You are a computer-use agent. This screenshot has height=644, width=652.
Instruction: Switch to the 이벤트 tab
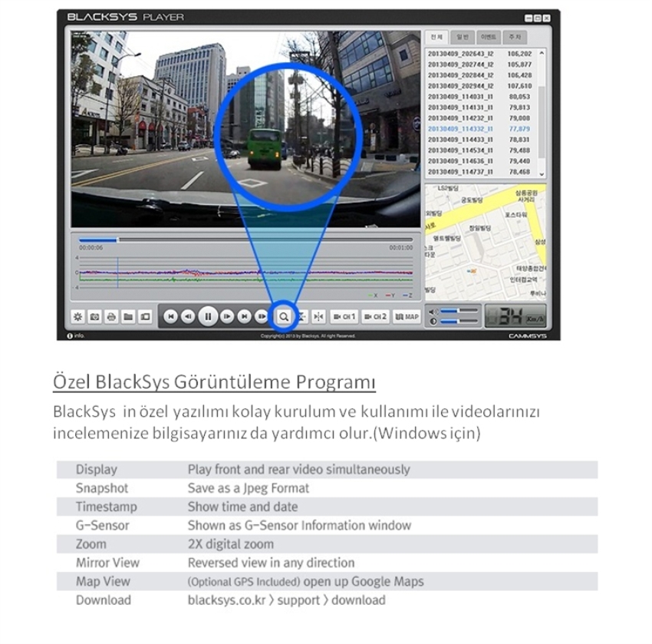489,37
